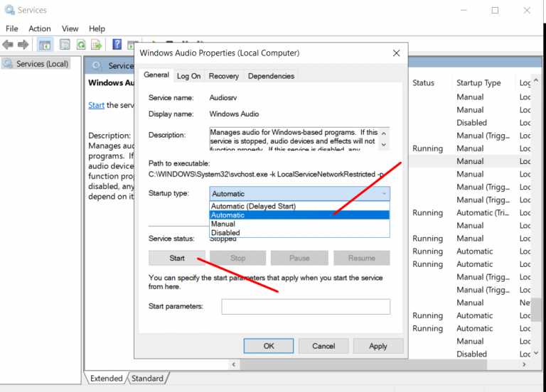Confirm the dialog with OK
Image resolution: width=546 pixels, height=392 pixels.
[x=269, y=346]
